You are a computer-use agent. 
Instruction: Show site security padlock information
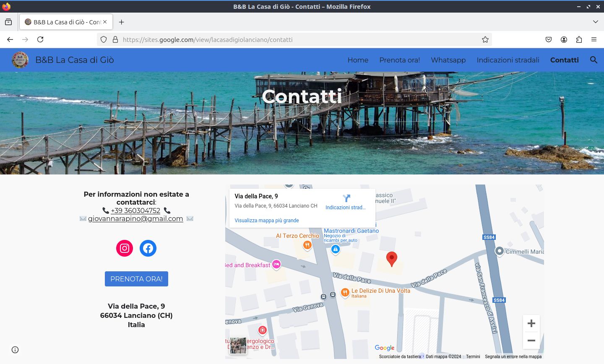tap(115, 39)
